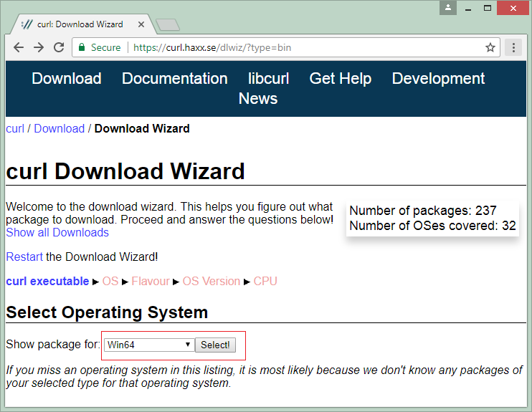This screenshot has height=412, width=532.
Task: Click the 'Select Operating System' heading
Action: coord(107,312)
